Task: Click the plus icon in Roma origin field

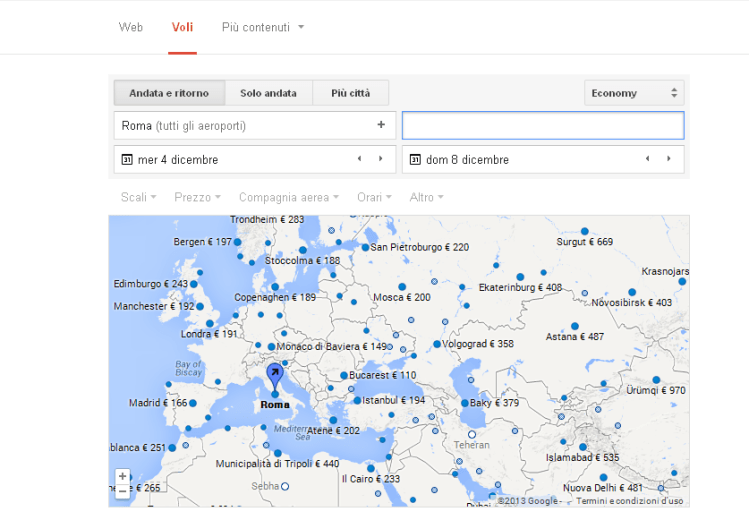Action: [x=380, y=125]
